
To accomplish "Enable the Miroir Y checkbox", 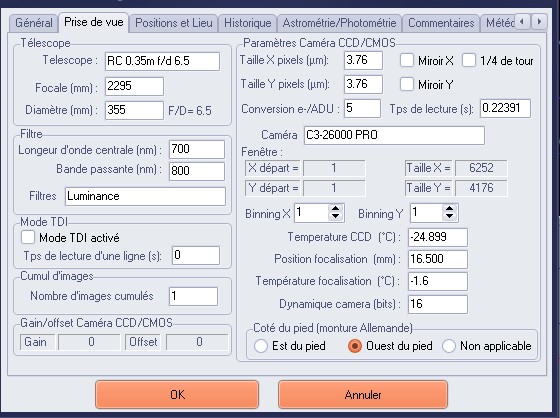I will point(407,84).
